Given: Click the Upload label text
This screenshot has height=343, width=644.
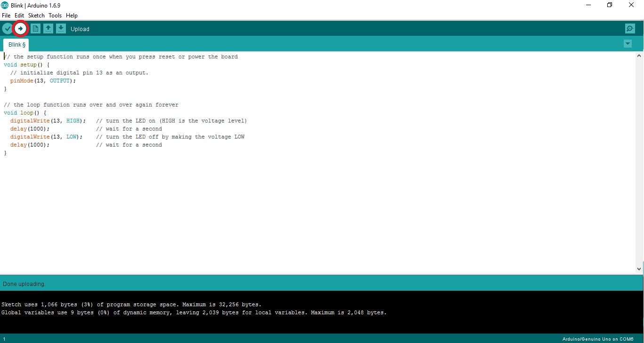Looking at the screenshot, I should tap(80, 29).
